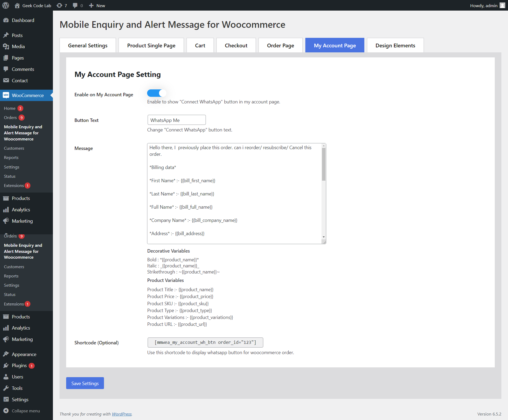Select the Order Page tab

(280, 45)
